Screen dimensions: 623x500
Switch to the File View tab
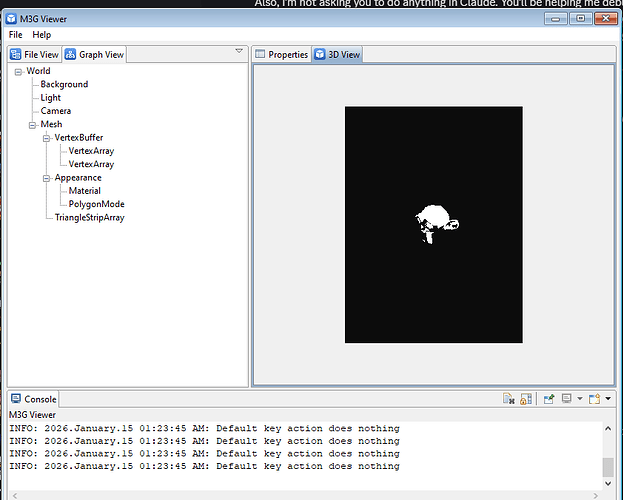(35, 54)
